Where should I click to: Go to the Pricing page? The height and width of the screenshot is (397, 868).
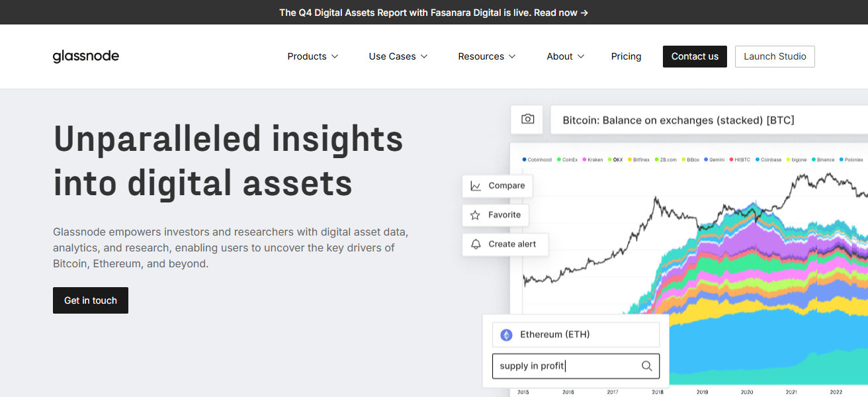point(626,56)
